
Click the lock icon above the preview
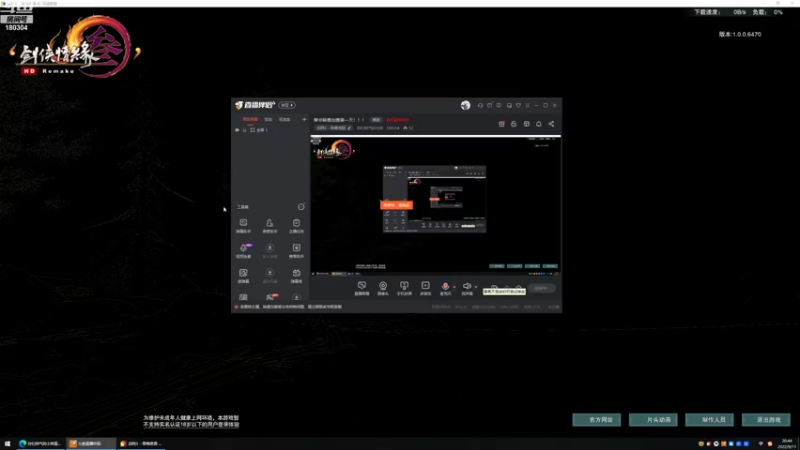click(514, 124)
